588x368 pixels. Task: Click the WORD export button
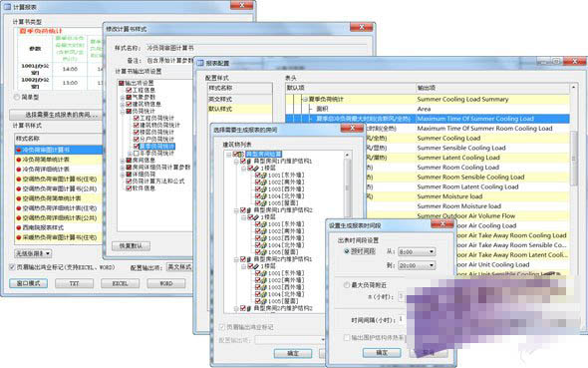pos(166,283)
